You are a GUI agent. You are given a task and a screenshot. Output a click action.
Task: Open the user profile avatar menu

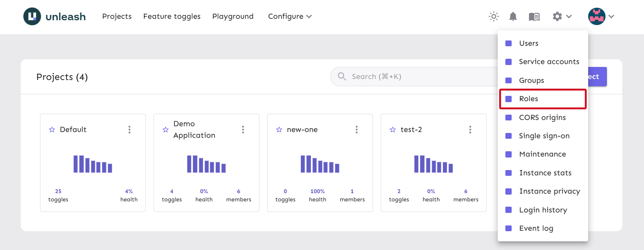click(x=597, y=16)
